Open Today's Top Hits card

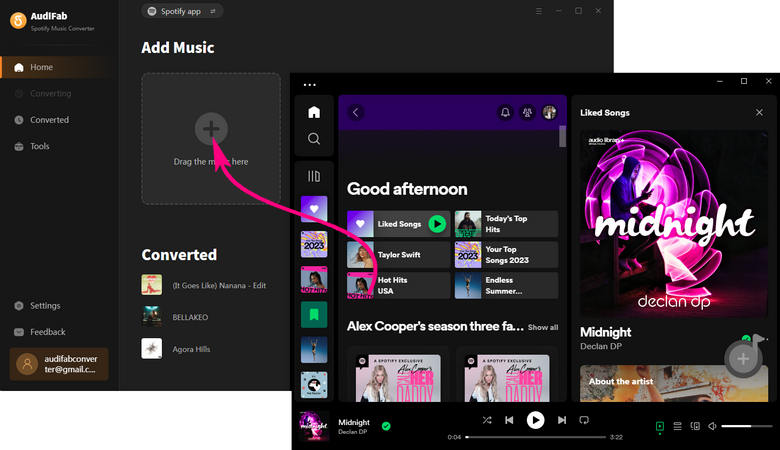click(x=506, y=224)
